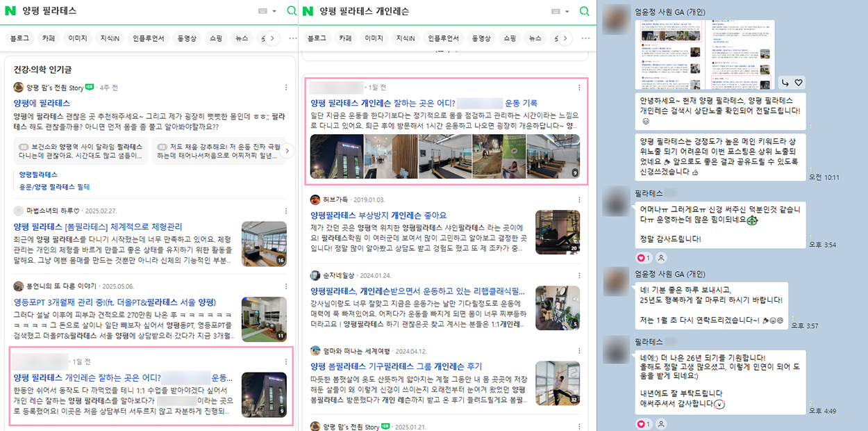This screenshot has width=868, height=431.
Task: Run search with magnifier in '양평 필라테스' panel
Action: pyautogui.click(x=291, y=11)
